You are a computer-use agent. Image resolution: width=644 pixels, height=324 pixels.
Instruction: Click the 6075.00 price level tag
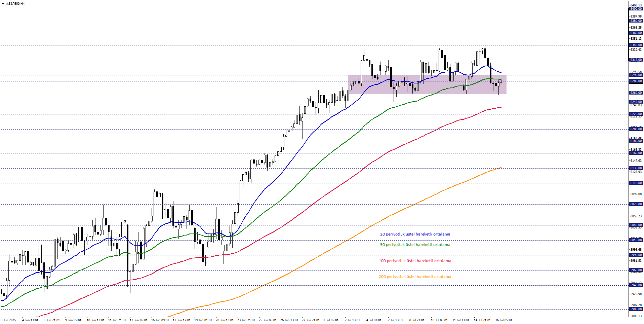(x=636, y=204)
